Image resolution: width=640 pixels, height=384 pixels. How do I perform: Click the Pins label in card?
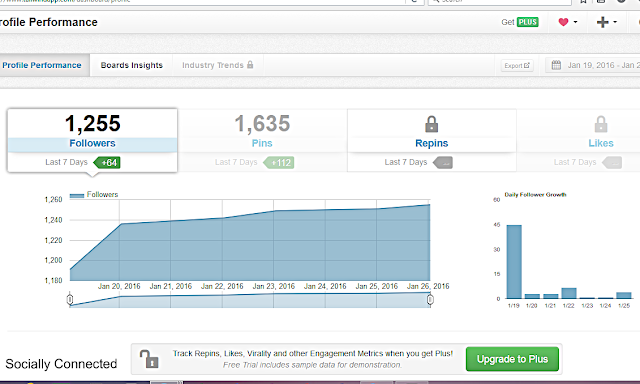(x=262, y=143)
